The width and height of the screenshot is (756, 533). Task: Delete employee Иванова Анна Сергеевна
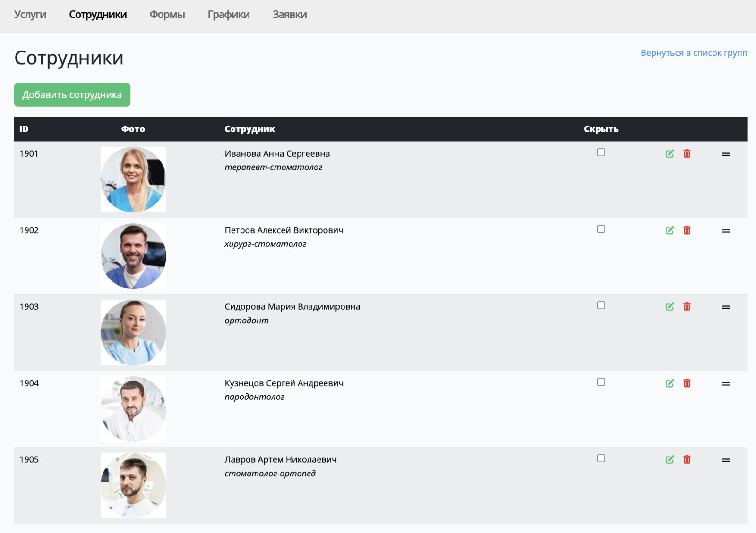click(x=687, y=153)
